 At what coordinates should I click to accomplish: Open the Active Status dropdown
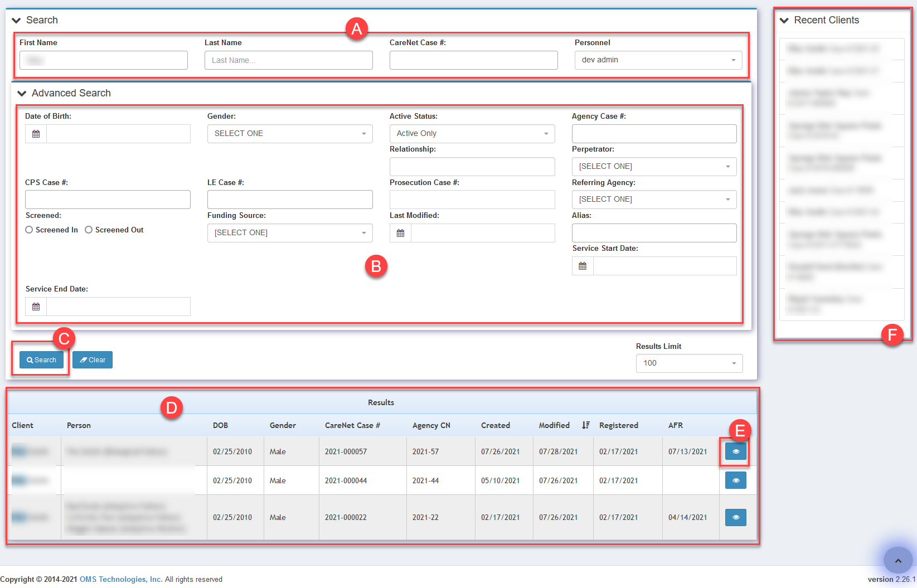[472, 134]
